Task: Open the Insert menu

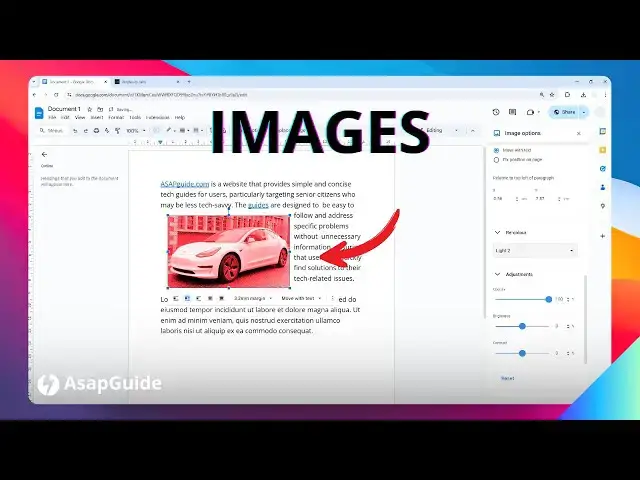Action: point(97,117)
